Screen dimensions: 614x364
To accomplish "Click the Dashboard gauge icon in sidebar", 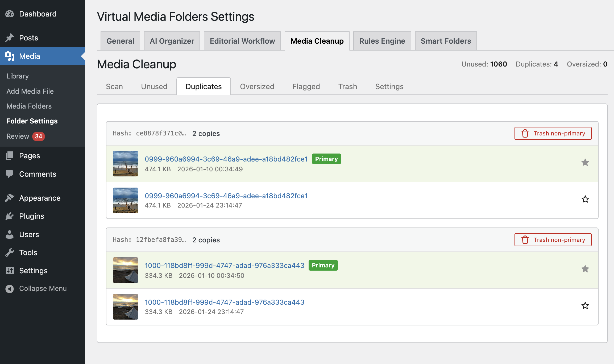I will tap(10, 14).
